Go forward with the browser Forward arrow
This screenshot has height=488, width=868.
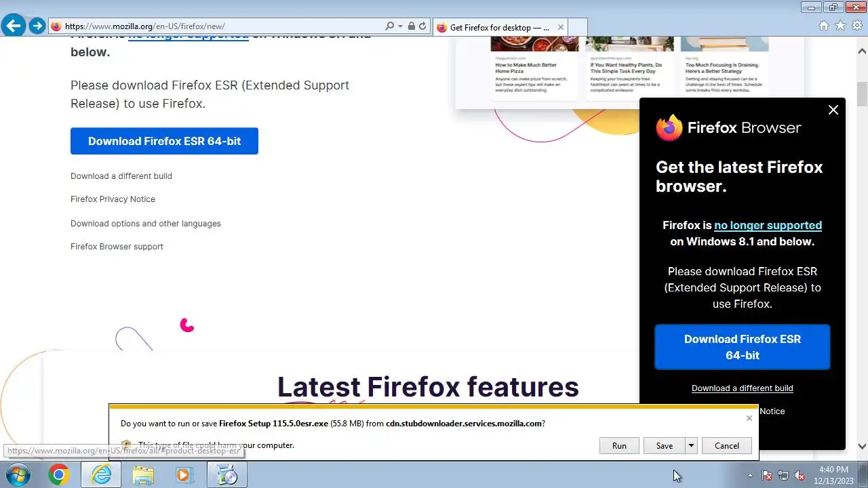(37, 26)
